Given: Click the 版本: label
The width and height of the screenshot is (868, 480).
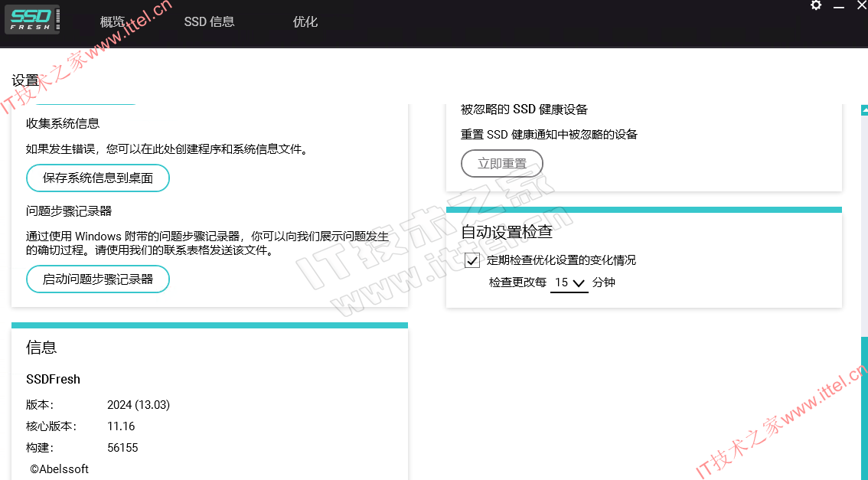Looking at the screenshot, I should coord(40,405).
